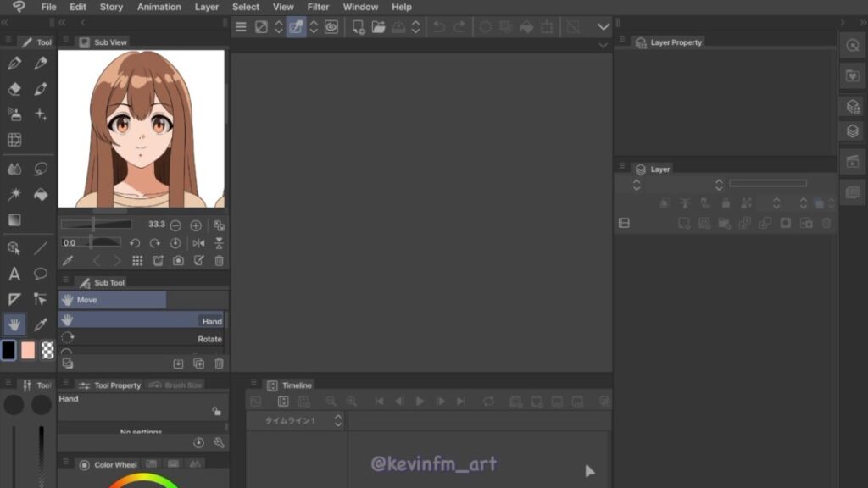Select the Eraser tool
This screenshot has width=868, height=488.
(x=14, y=89)
